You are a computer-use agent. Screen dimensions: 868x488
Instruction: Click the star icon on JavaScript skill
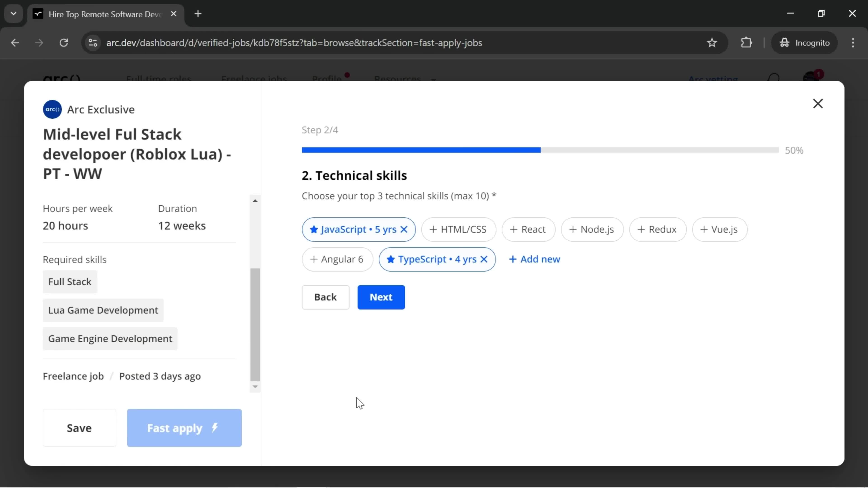314,229
